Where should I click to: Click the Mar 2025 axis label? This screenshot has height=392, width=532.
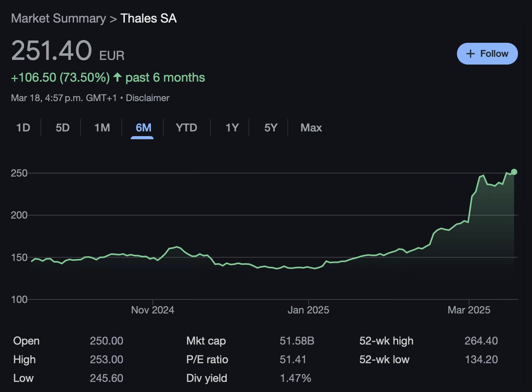pyautogui.click(x=469, y=310)
